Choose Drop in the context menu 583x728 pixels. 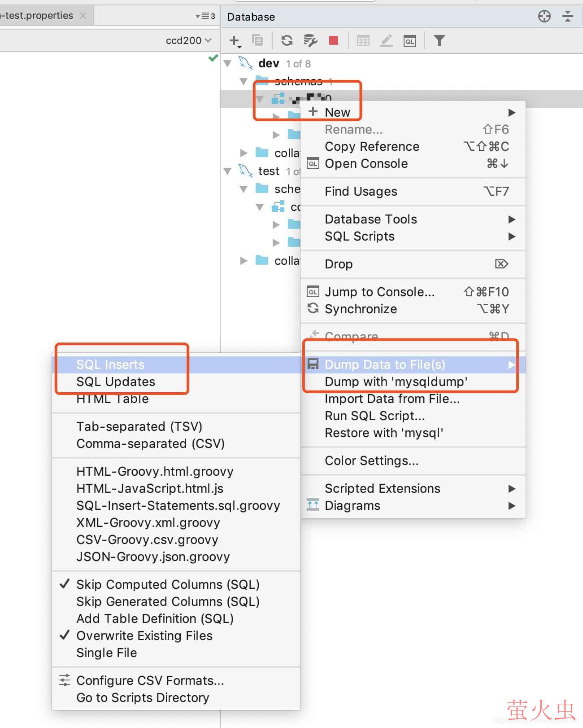pyautogui.click(x=413, y=264)
